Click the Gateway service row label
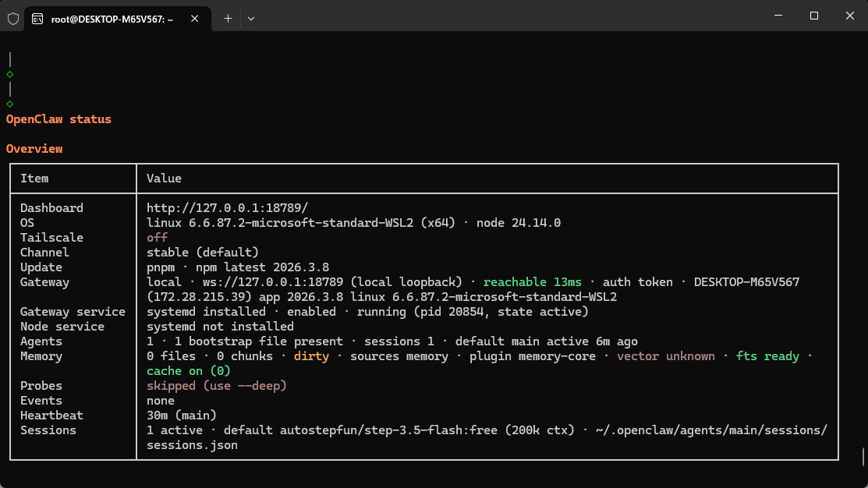Screen dimensions: 868x488 click(73, 312)
